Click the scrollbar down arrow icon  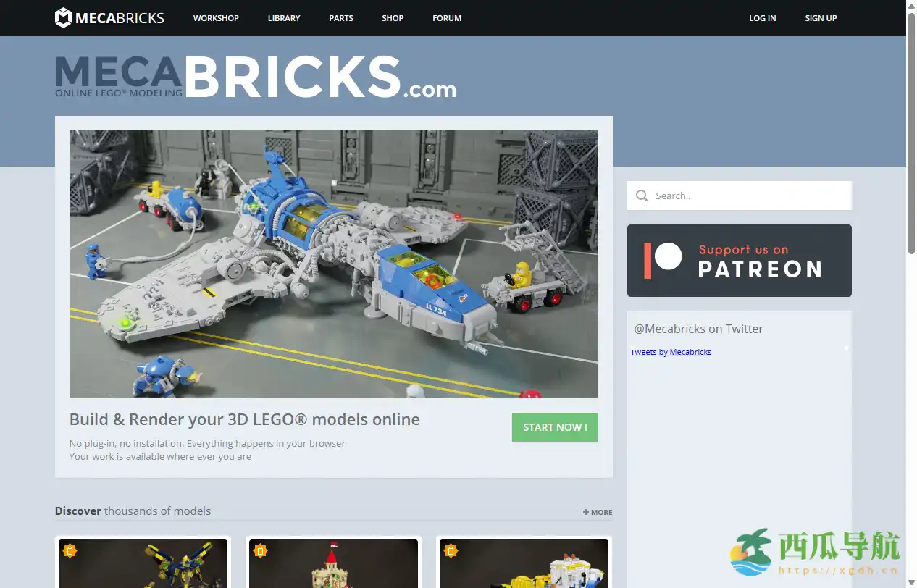pos(911,583)
